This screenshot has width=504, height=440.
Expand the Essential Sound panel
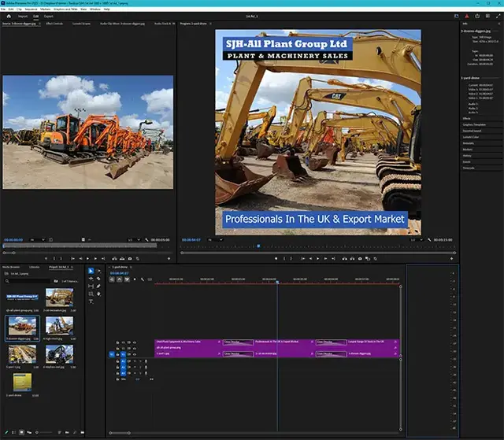pyautogui.click(x=472, y=131)
